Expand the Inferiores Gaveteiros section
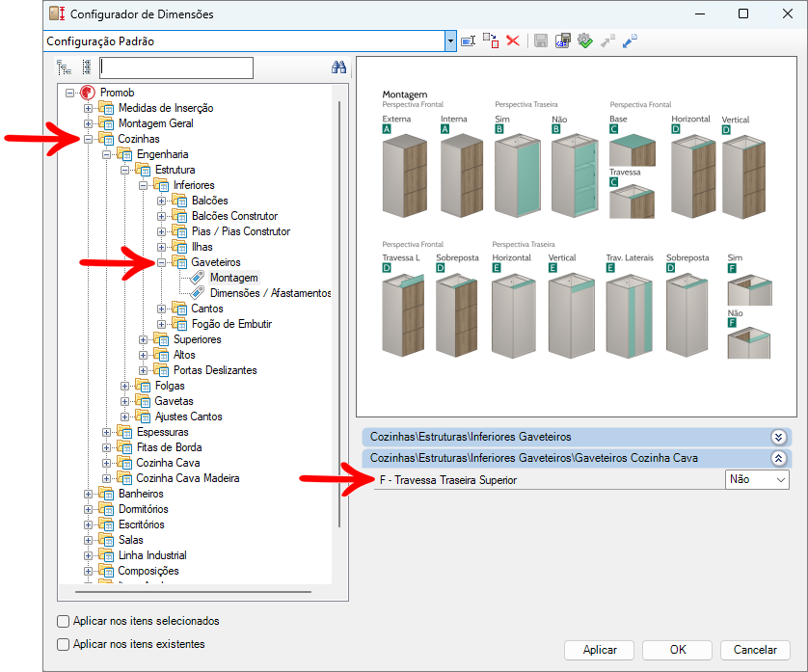Screen dimensions: 808x672 tap(777, 437)
